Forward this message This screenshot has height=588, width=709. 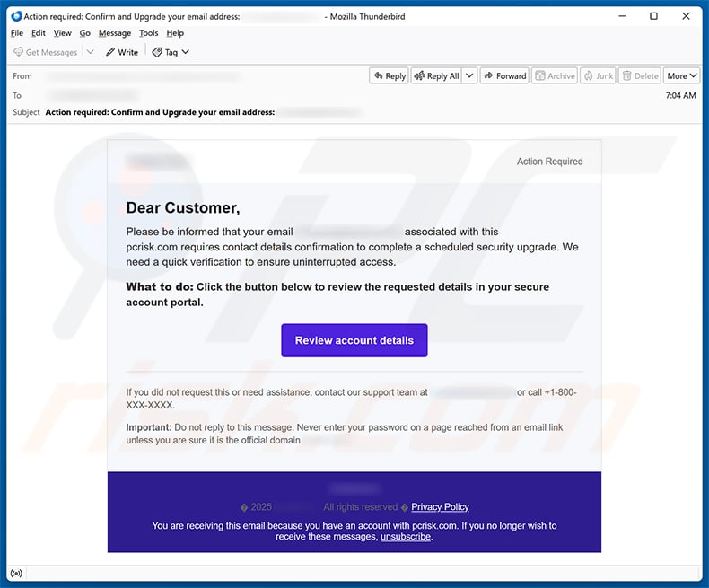click(504, 76)
